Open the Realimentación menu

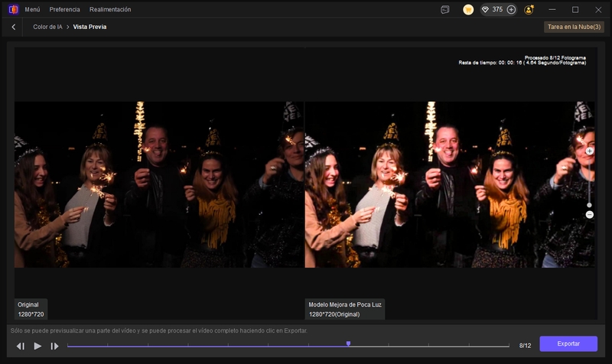pos(109,10)
